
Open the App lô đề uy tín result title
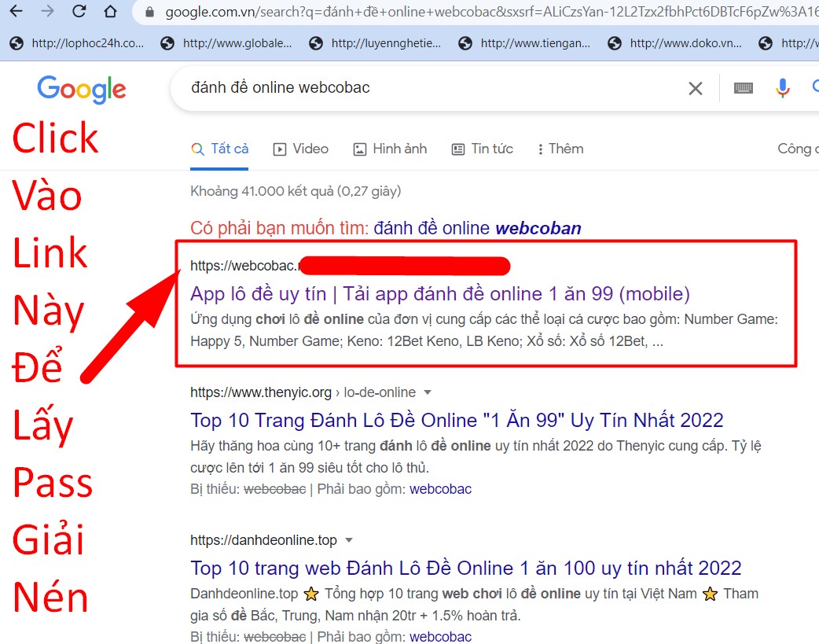coord(440,294)
